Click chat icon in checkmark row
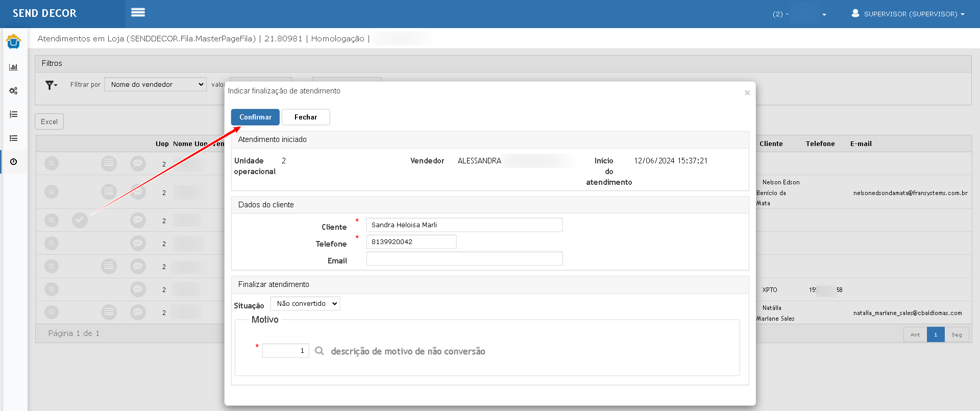The width and height of the screenshot is (980, 411). [138, 220]
